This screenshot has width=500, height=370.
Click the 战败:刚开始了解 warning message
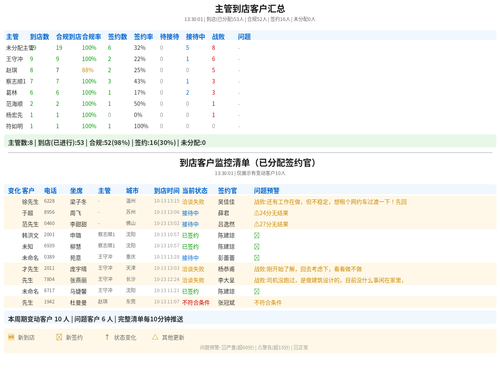308,269
